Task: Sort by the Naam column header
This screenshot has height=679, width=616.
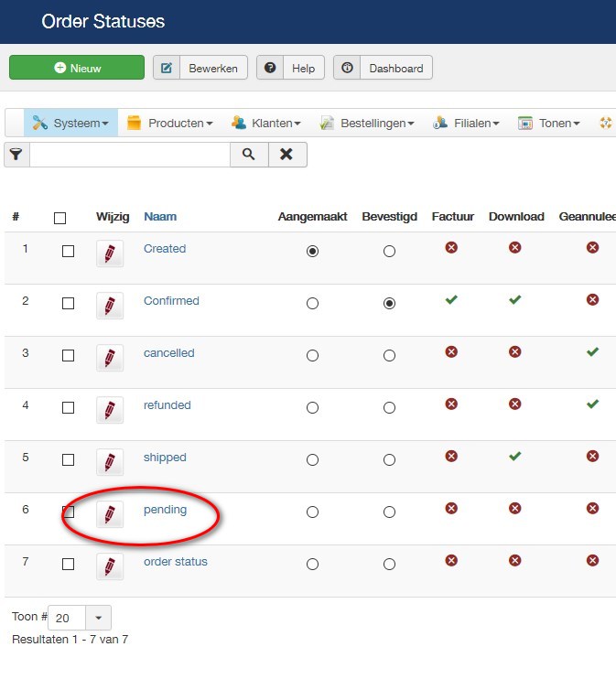Action: (x=160, y=217)
